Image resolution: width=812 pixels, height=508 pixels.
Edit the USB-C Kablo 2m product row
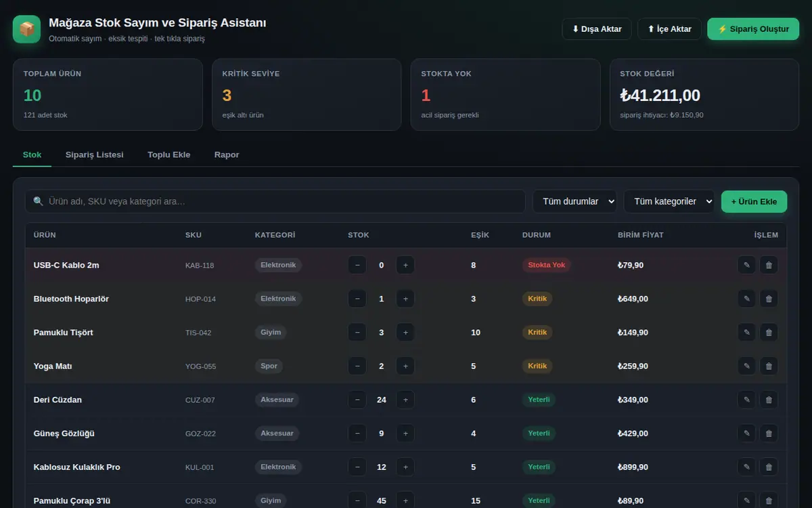point(746,265)
